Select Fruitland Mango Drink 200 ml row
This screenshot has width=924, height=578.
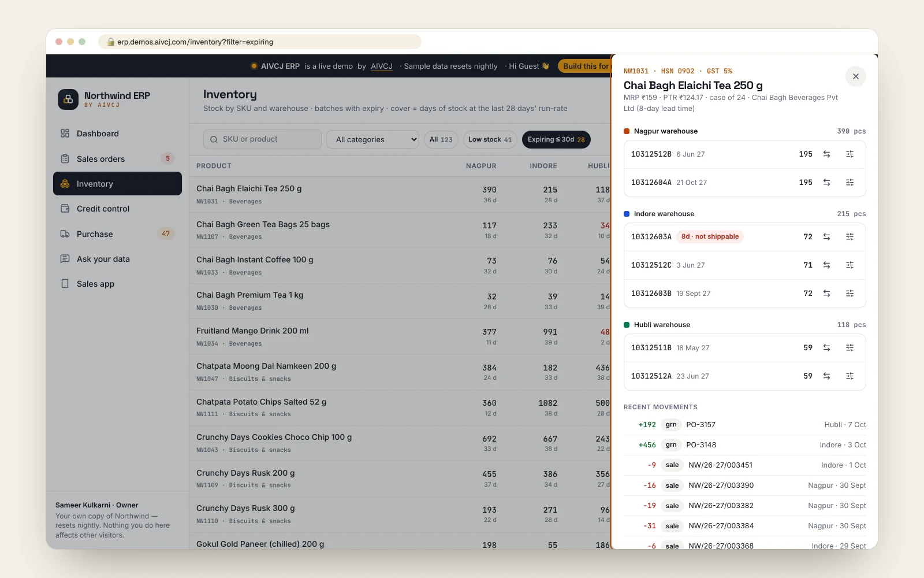tap(400, 337)
